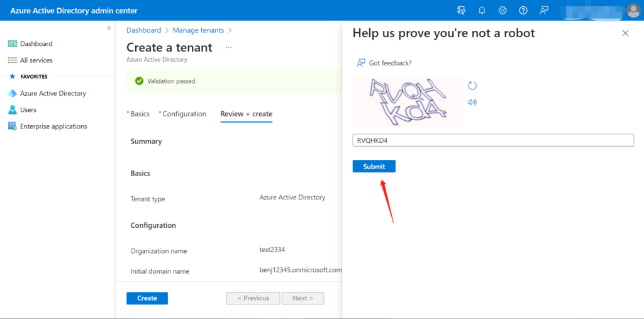Screen dimensions: 644x319
Task: Open the ellipsis menu beside Create a tenant
Action: (229, 48)
